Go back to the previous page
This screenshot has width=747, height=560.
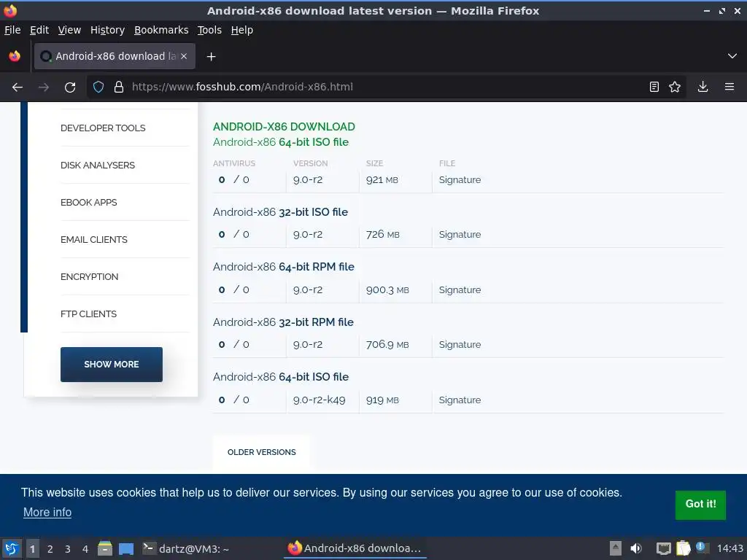[18, 87]
